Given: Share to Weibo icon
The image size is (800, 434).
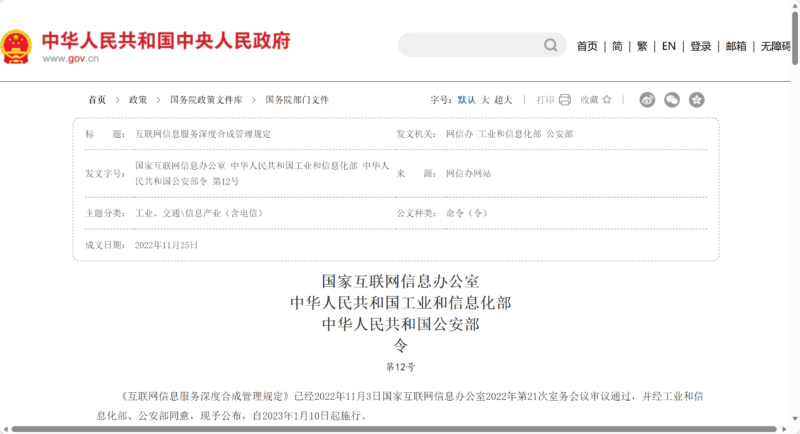Looking at the screenshot, I should point(647,100).
